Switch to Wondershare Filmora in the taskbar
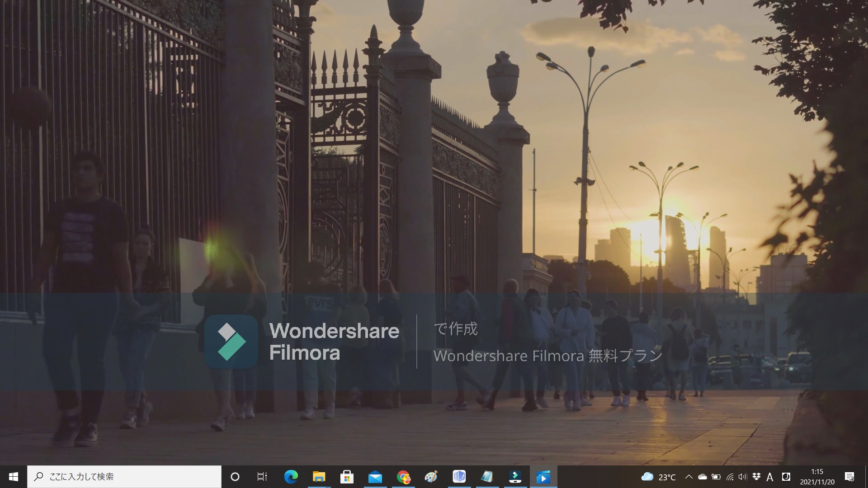This screenshot has height=488, width=868. pos(515,477)
